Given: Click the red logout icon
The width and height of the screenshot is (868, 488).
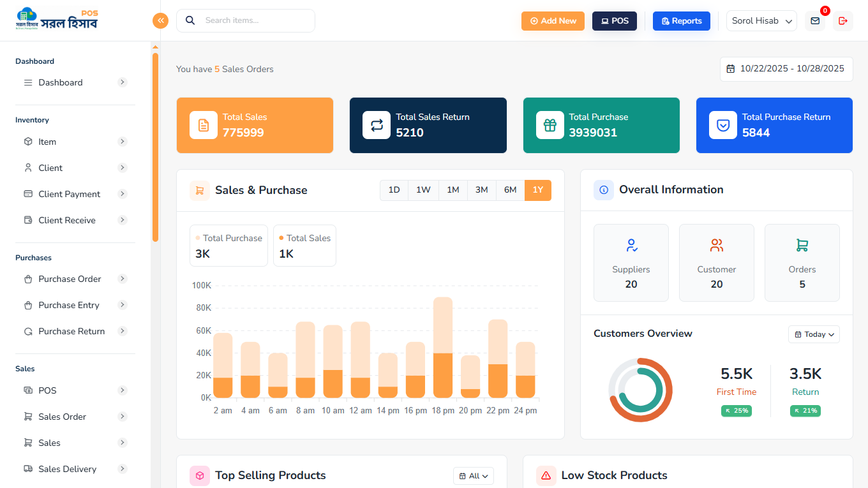Looking at the screenshot, I should coord(842,21).
